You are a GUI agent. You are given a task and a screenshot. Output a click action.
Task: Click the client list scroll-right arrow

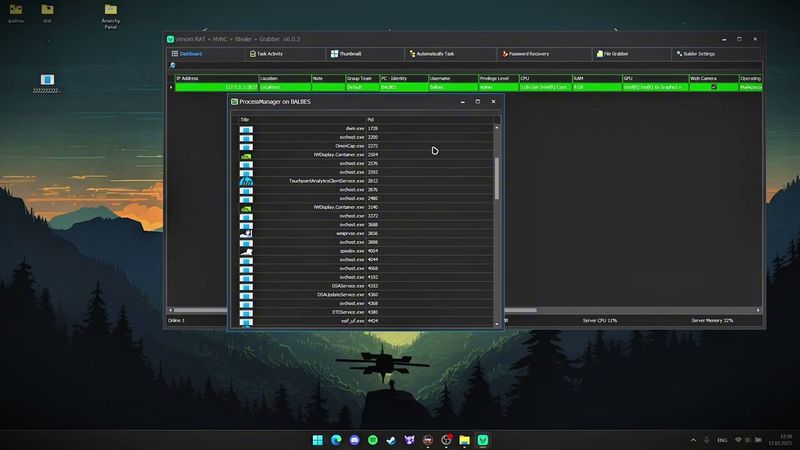pos(758,310)
